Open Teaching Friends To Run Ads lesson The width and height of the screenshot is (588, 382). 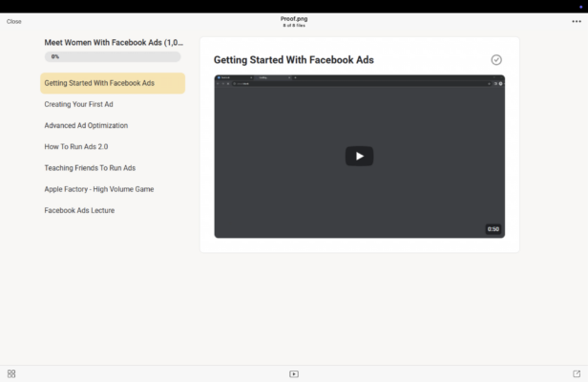click(90, 168)
